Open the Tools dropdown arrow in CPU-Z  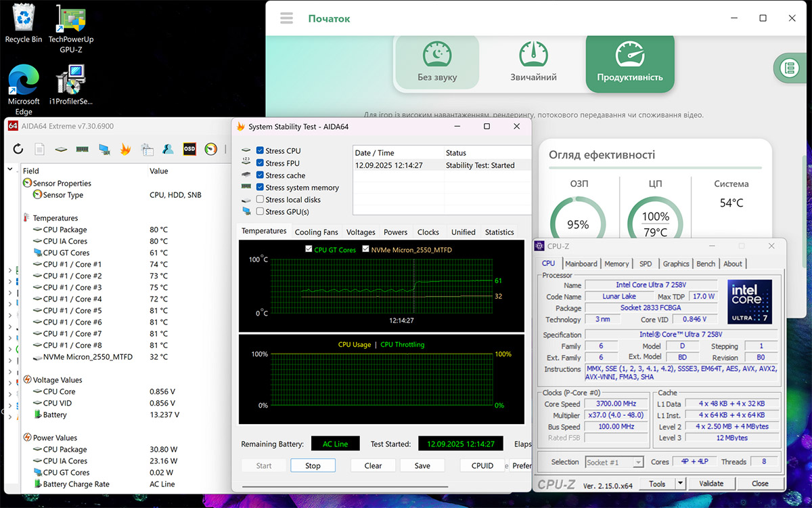pyautogui.click(x=681, y=484)
